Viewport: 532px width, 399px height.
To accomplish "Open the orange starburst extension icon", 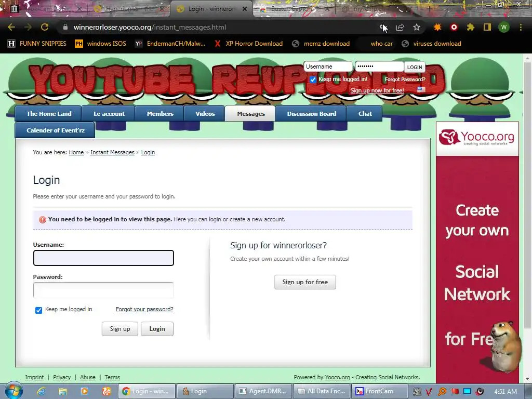I will pos(437,27).
